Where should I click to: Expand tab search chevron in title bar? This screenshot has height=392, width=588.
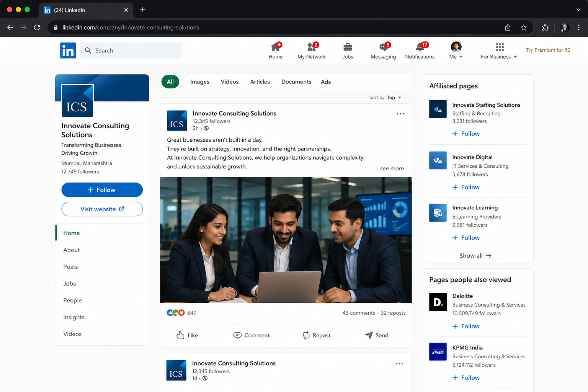(578, 10)
